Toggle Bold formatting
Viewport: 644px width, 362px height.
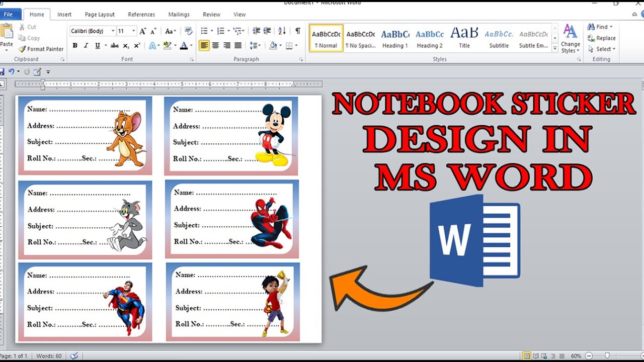[75, 46]
